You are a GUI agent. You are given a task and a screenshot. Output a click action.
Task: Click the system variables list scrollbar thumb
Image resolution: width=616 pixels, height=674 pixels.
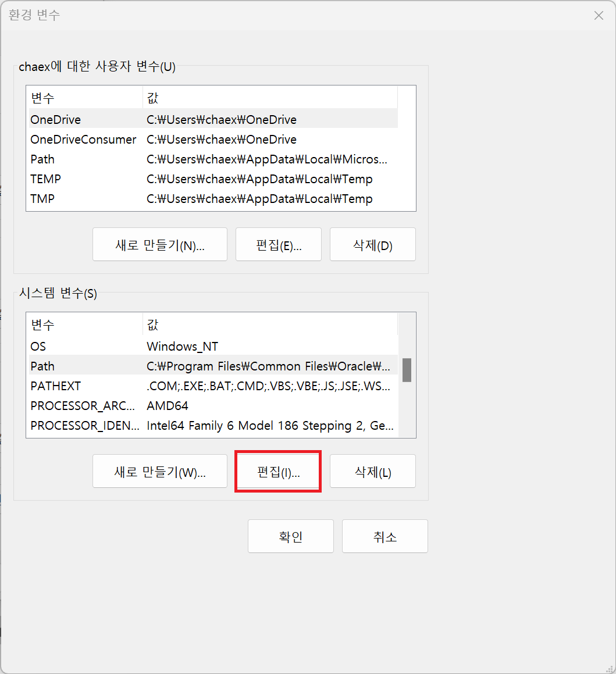point(407,370)
